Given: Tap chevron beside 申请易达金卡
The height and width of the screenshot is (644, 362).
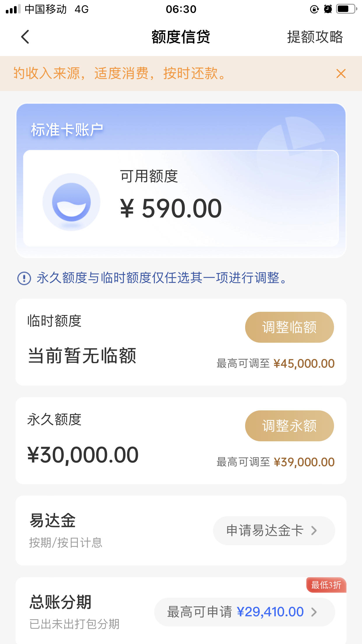Looking at the screenshot, I should pyautogui.click(x=314, y=531).
